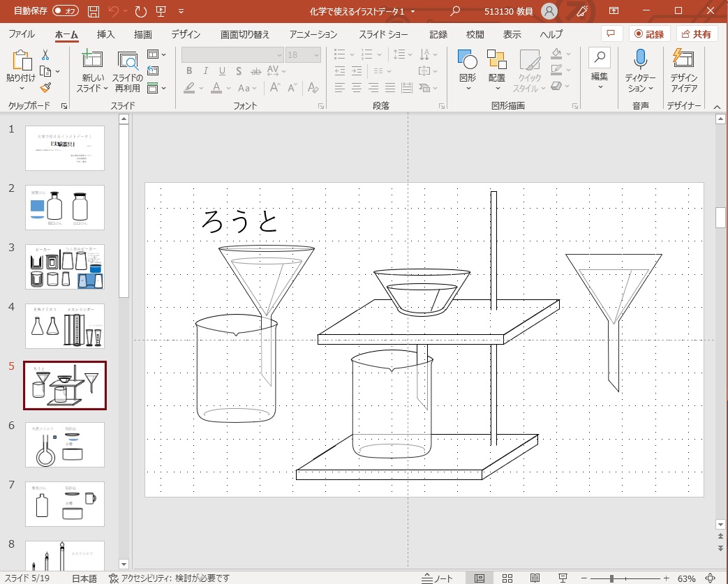Open the Insert (挿入) tab
The image size is (728, 584).
(x=106, y=34)
